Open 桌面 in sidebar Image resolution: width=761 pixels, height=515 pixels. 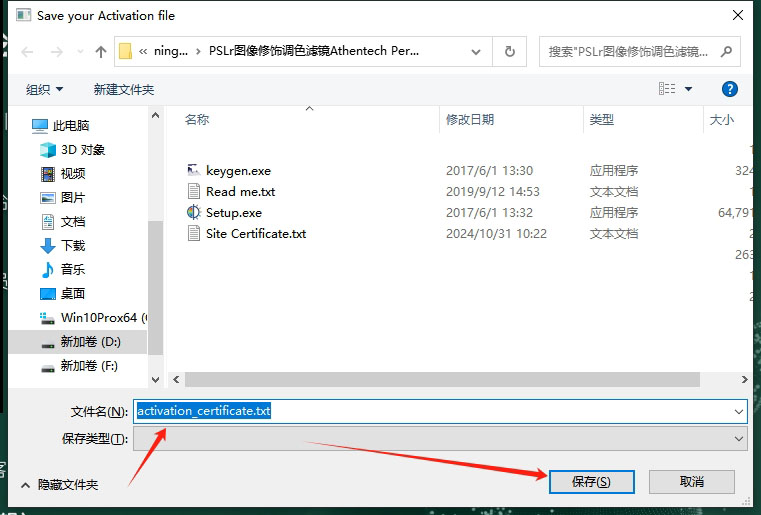pos(63,294)
